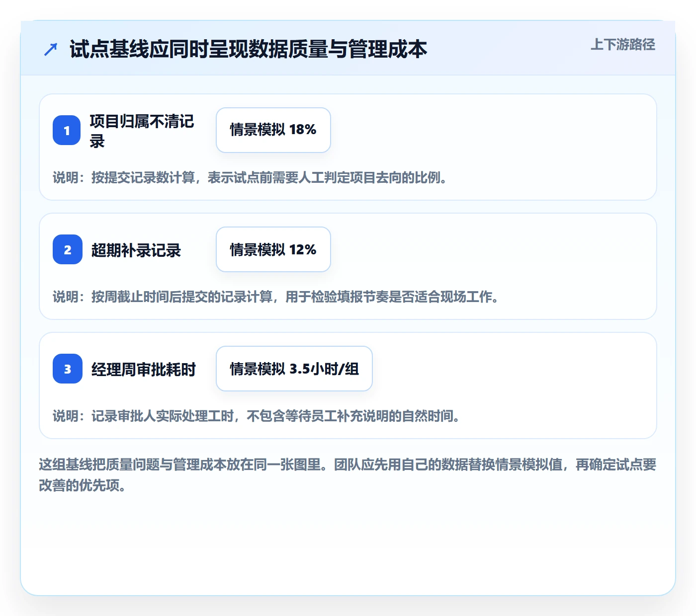Click the 情景模拟 12% pill
Image resolution: width=696 pixels, height=616 pixels.
tap(273, 249)
